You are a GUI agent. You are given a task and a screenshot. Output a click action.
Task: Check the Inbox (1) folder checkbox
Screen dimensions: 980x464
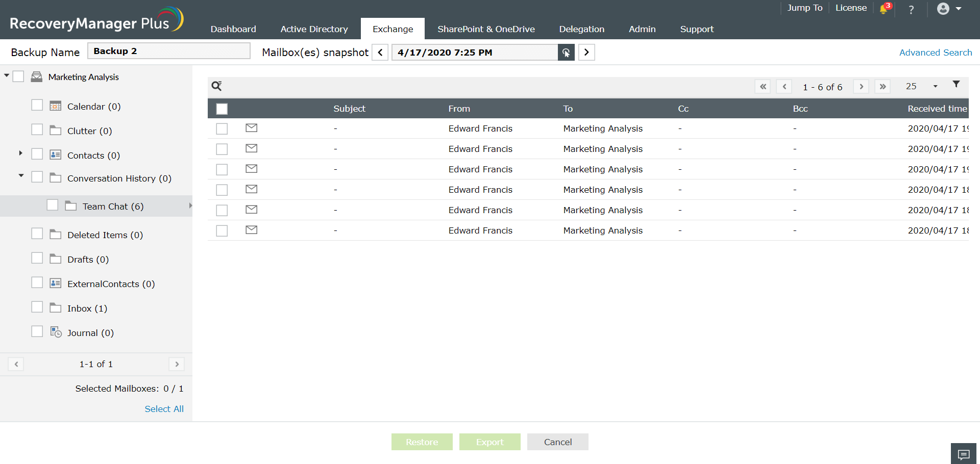(x=37, y=307)
